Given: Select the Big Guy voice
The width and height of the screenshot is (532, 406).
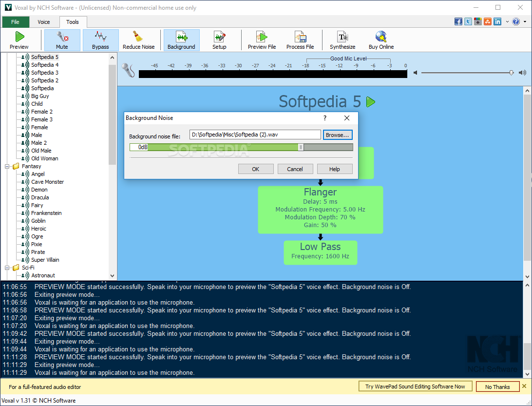Looking at the screenshot, I should point(40,96).
